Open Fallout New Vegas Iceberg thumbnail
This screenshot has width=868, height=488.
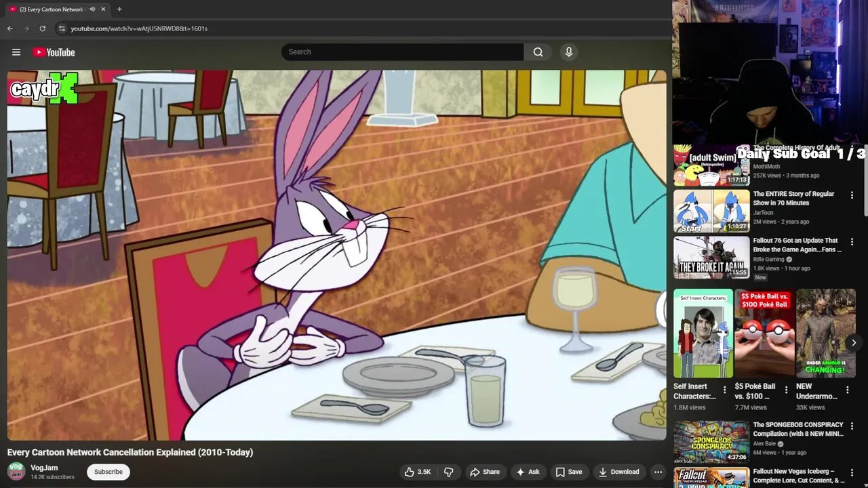pos(711,478)
